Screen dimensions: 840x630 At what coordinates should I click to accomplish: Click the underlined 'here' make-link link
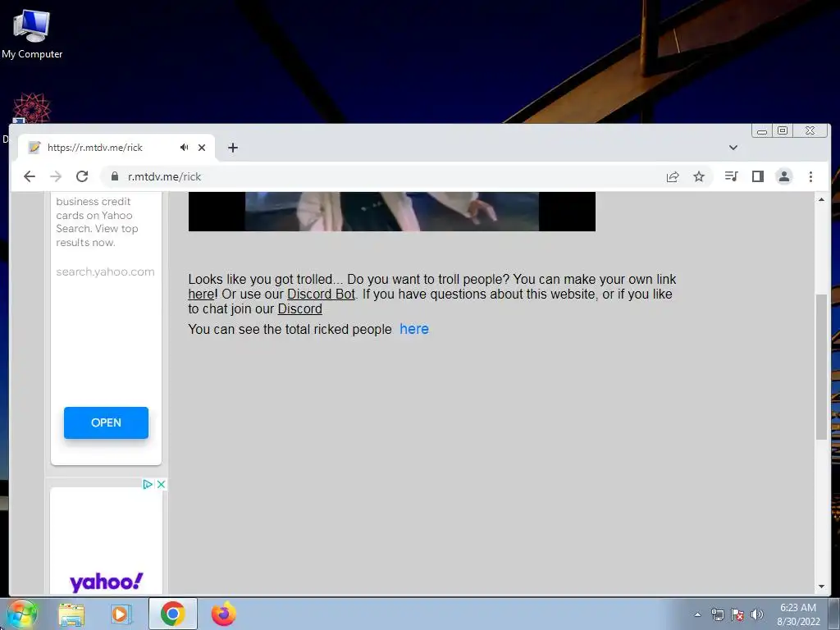201,294
